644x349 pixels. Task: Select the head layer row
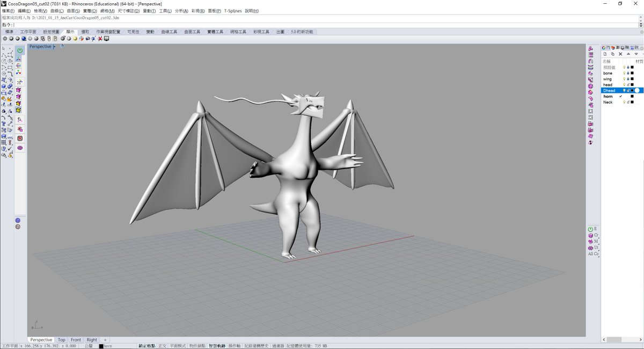click(x=622, y=85)
